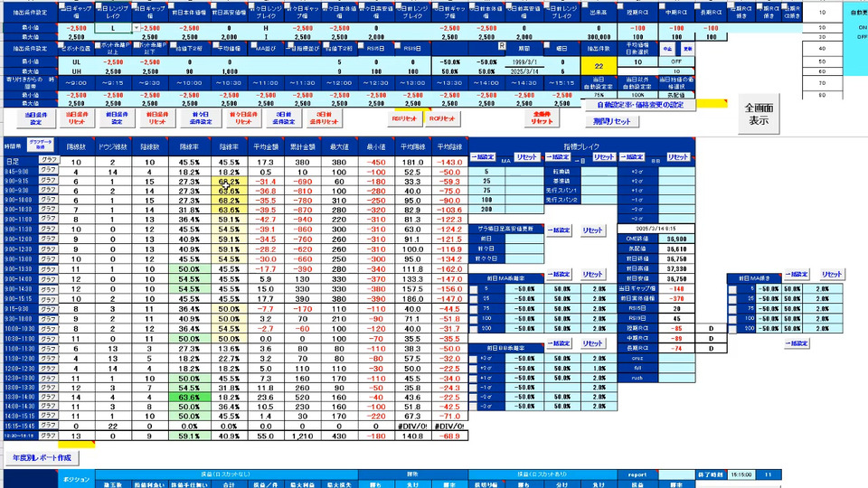The height and width of the screenshot is (488, 868).
Task: Tick the +3σ row checkbox in 前日BB乖離率
Action: [x=473, y=359]
